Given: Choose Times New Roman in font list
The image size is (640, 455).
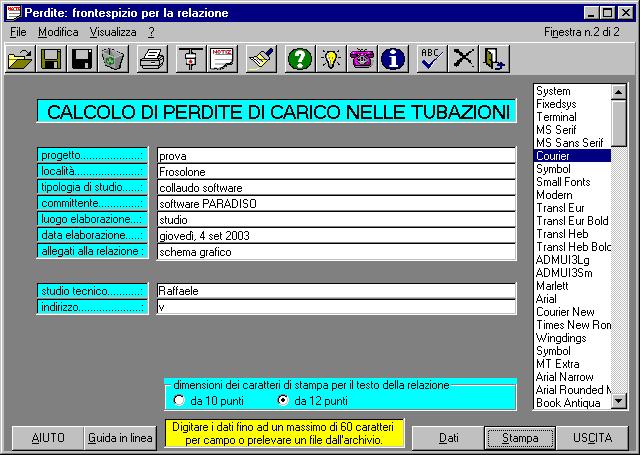Looking at the screenshot, I should point(573,325).
